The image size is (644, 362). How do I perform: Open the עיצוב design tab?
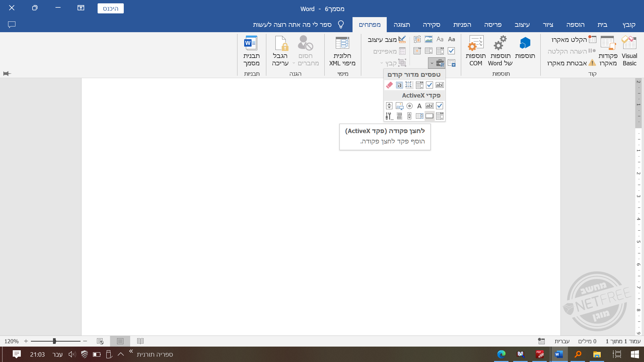pos(522,25)
